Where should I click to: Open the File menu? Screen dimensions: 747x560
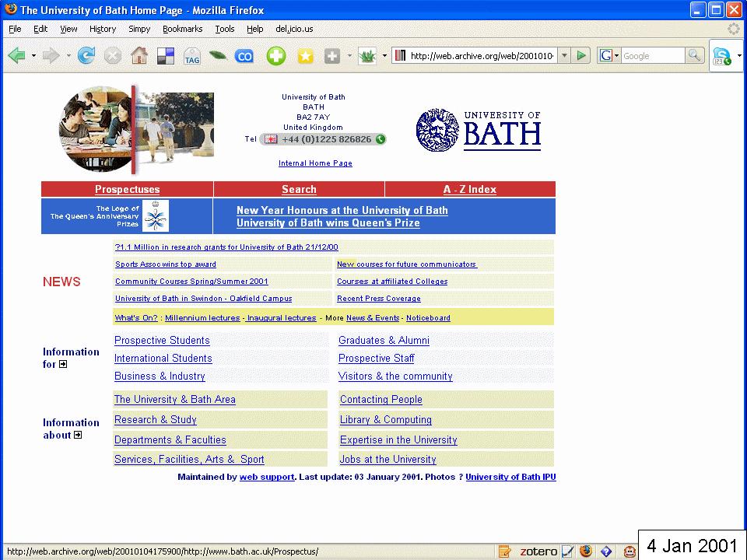[x=15, y=29]
